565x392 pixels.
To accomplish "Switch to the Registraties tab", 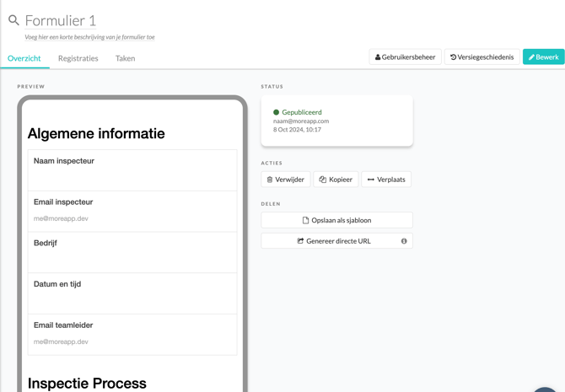I will (78, 58).
